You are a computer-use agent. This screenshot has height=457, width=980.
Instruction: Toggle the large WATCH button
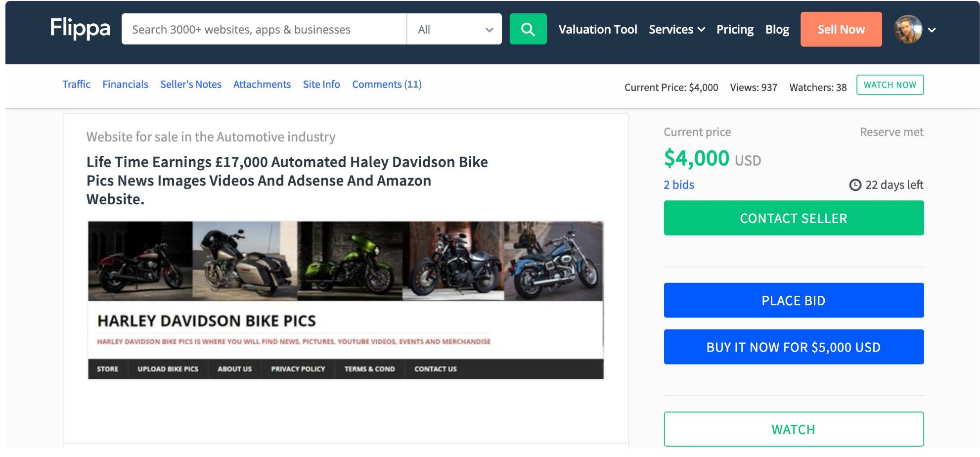[x=794, y=429]
